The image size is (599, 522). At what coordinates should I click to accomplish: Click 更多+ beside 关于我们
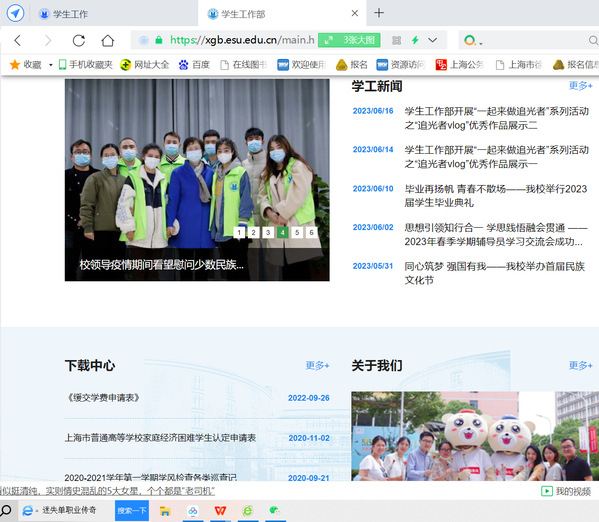click(580, 365)
